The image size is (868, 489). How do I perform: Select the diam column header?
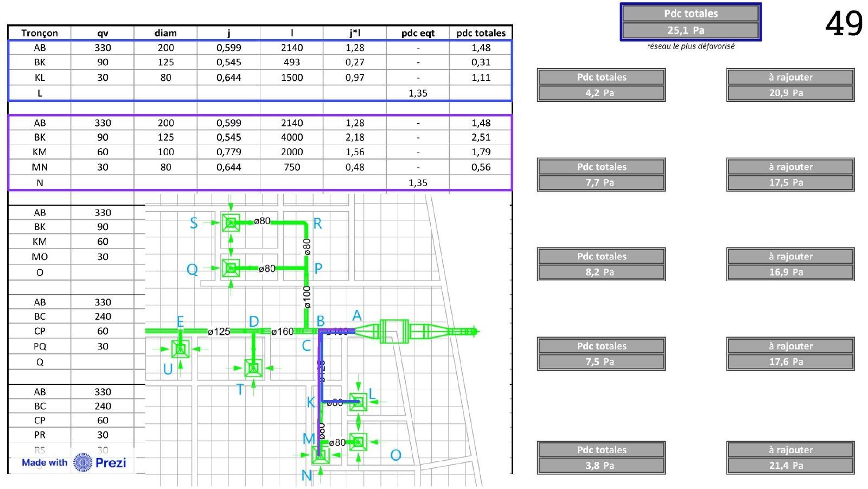pos(165,33)
